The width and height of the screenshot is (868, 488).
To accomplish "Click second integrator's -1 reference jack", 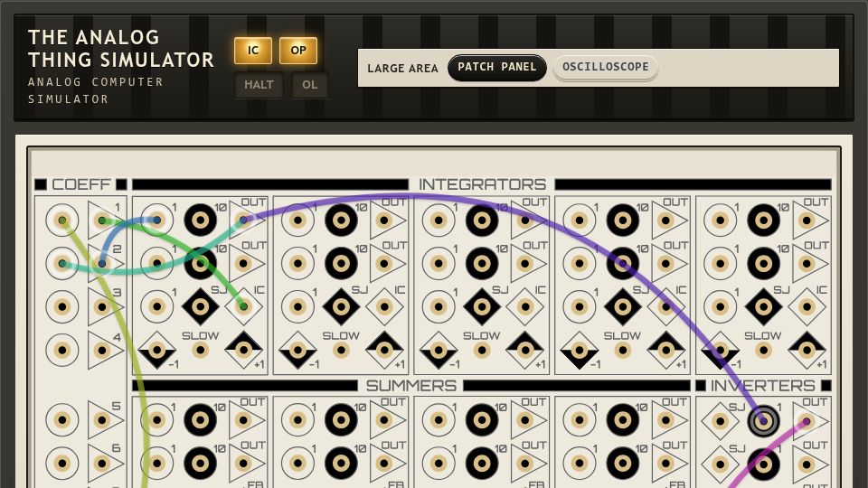I will coord(297,350).
